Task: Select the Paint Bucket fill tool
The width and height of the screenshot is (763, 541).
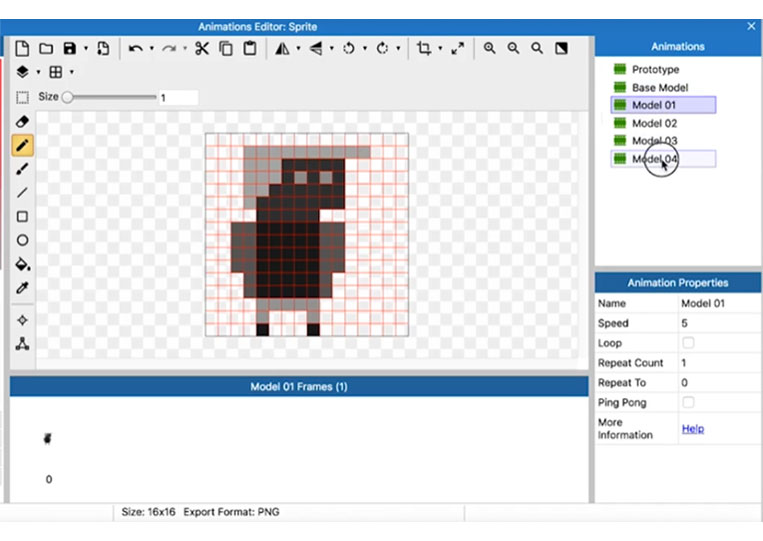Action: pos(22,264)
